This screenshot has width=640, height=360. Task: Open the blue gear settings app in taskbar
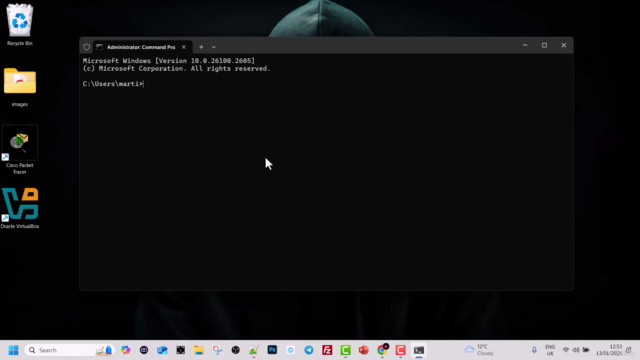[x=291, y=350]
